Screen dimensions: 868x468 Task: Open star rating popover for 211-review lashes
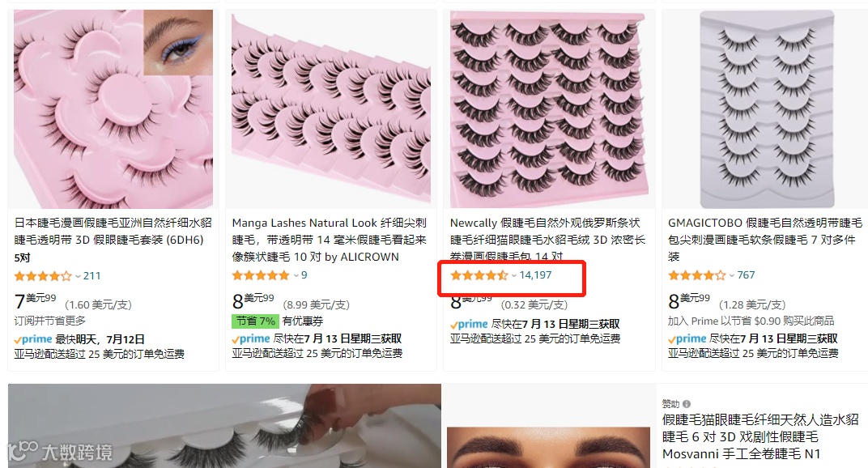tap(43, 276)
